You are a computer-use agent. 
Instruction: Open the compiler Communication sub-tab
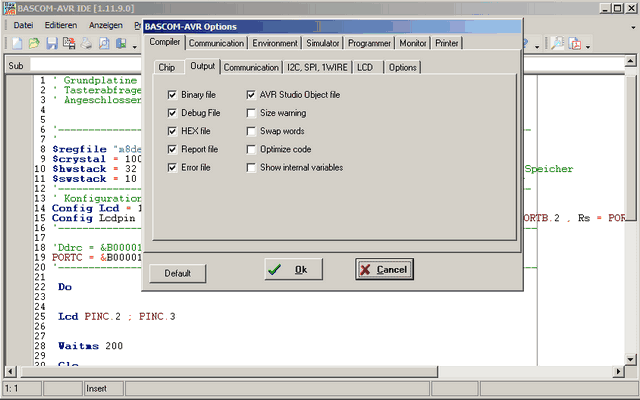click(251, 67)
